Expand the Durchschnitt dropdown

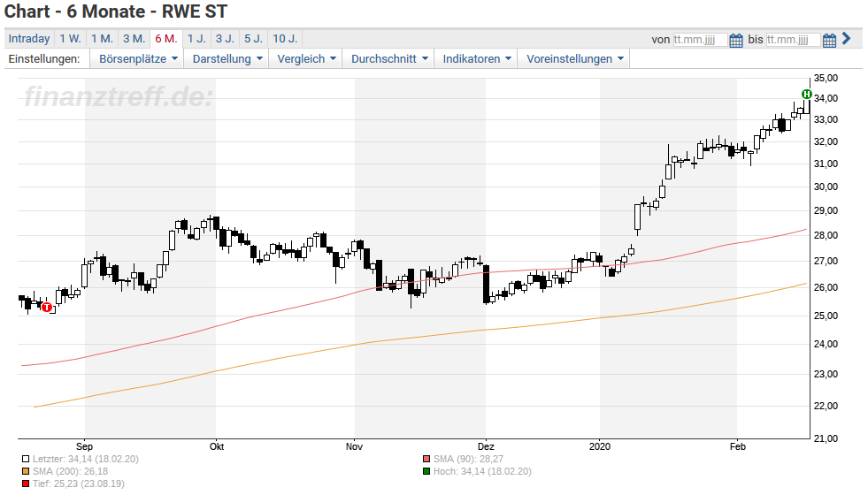pyautogui.click(x=389, y=58)
